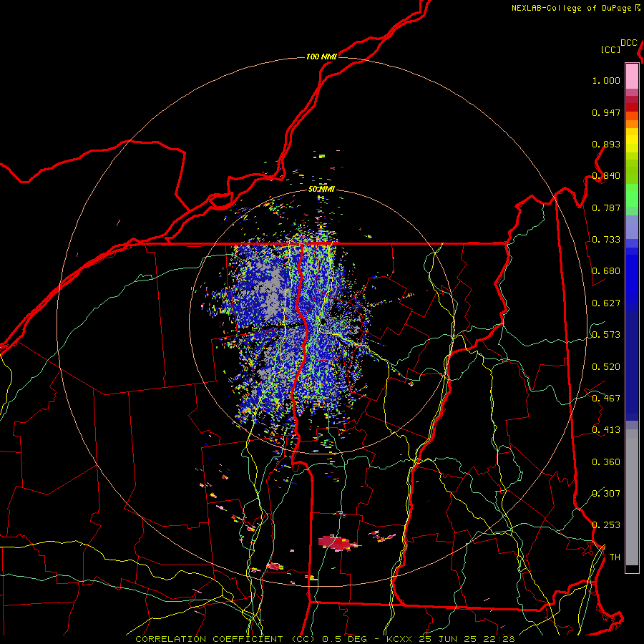Click the 0.947 scale value
This screenshot has width=644, height=644.
[606, 112]
